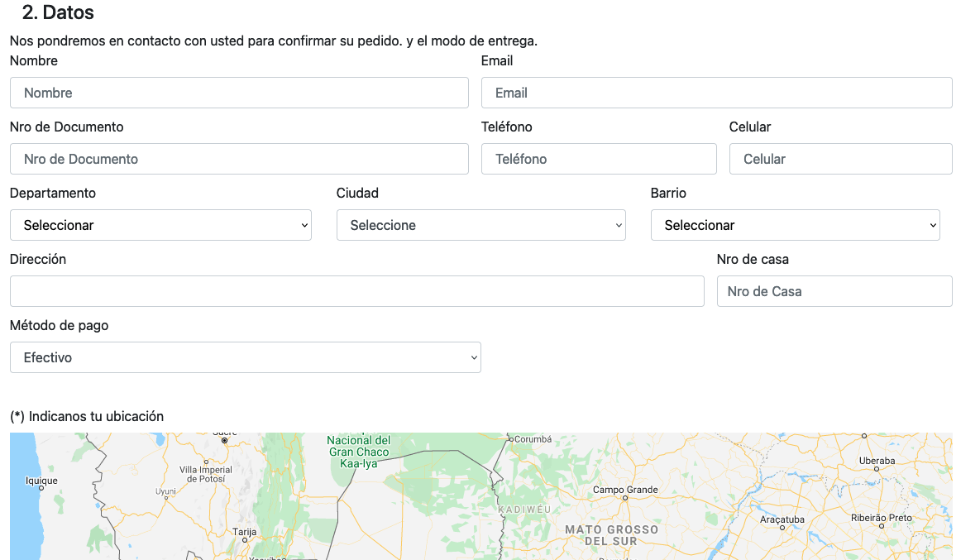Expand the Método de pago dropdown
This screenshot has height=560, width=980.
245,357
